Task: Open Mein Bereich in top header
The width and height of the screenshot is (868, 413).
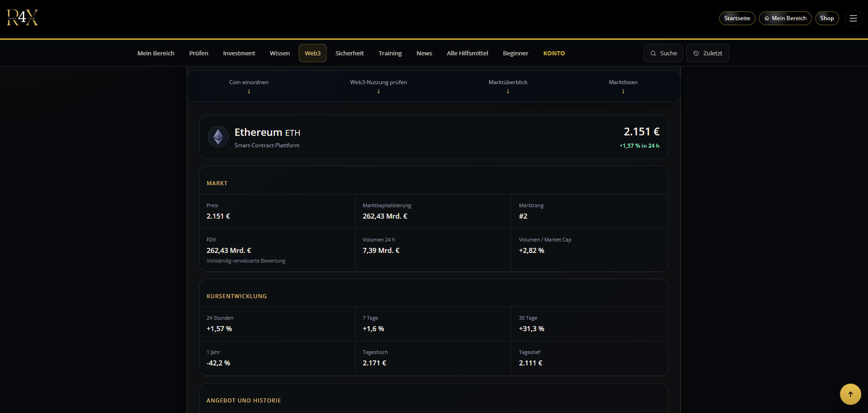Action: click(x=785, y=18)
